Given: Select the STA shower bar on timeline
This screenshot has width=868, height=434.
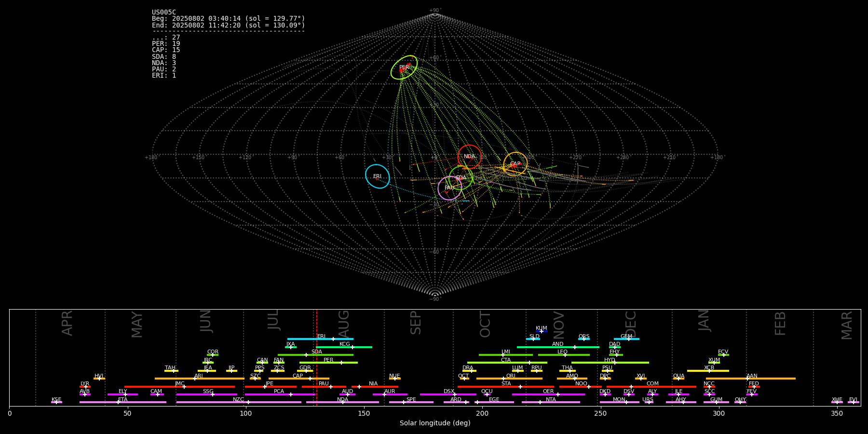Looking at the screenshot, I should (x=506, y=386).
